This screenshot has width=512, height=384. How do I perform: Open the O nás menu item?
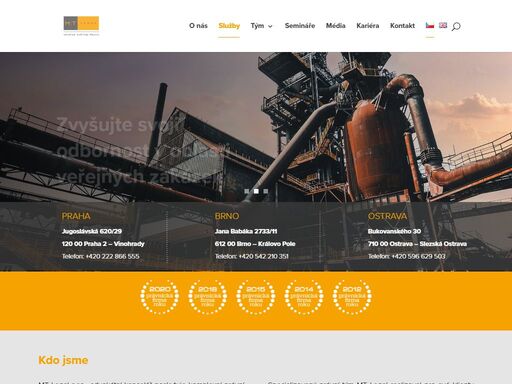click(x=198, y=26)
